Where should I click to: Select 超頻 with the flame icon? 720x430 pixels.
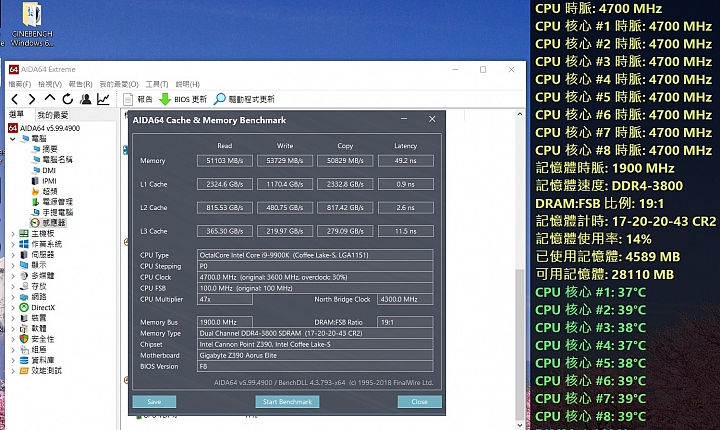(45, 191)
